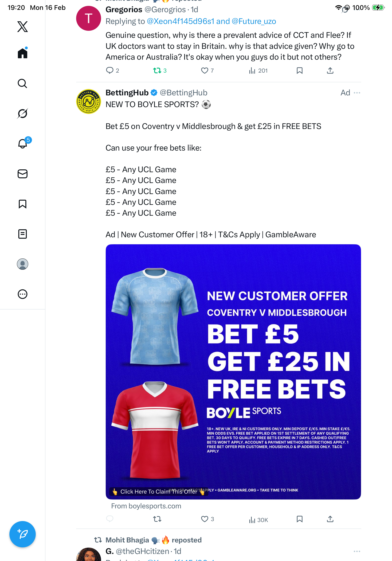Open the X logo home
Viewport: 392px width, 561px height.
tap(23, 27)
